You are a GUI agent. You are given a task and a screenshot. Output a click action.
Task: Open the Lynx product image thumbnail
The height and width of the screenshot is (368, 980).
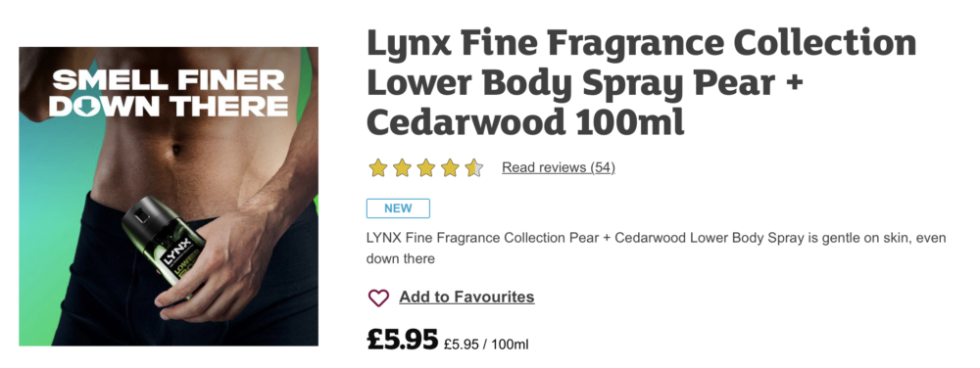click(169, 196)
